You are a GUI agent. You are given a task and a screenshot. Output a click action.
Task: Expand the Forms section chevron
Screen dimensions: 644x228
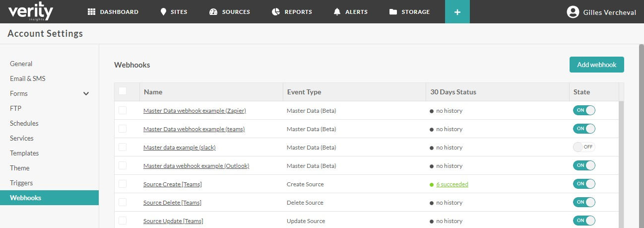point(86,93)
